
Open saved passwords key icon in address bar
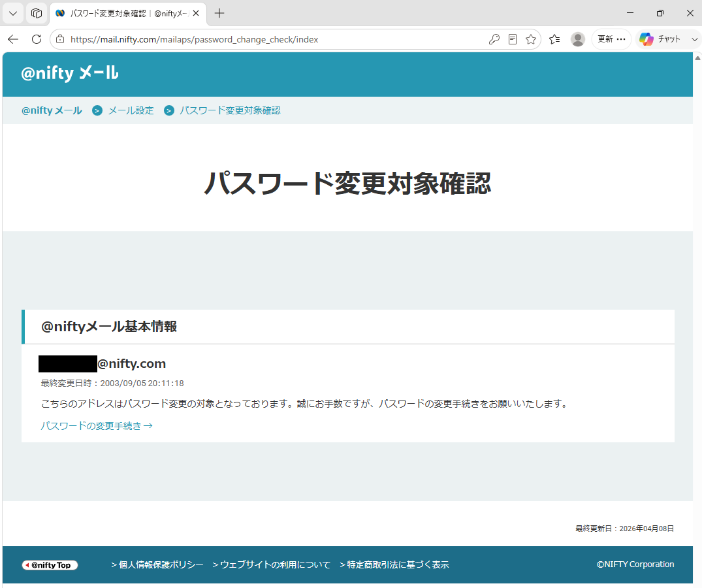[x=494, y=39]
